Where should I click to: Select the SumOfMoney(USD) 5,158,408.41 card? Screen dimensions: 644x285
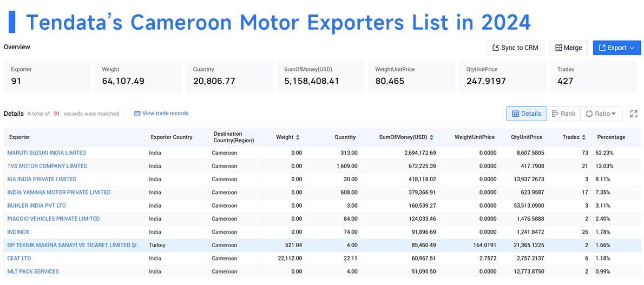point(320,76)
